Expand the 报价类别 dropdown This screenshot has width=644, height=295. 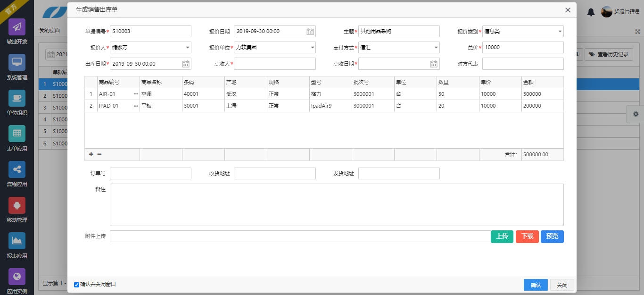point(560,32)
